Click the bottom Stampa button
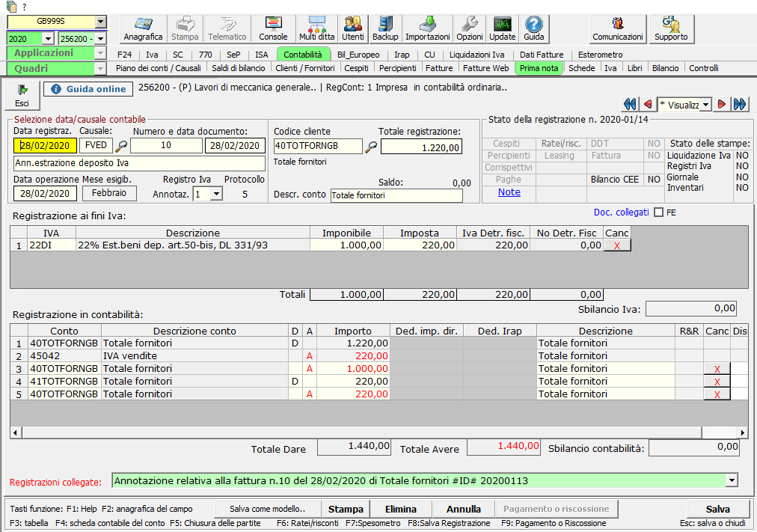The width and height of the screenshot is (757, 532). [346, 509]
